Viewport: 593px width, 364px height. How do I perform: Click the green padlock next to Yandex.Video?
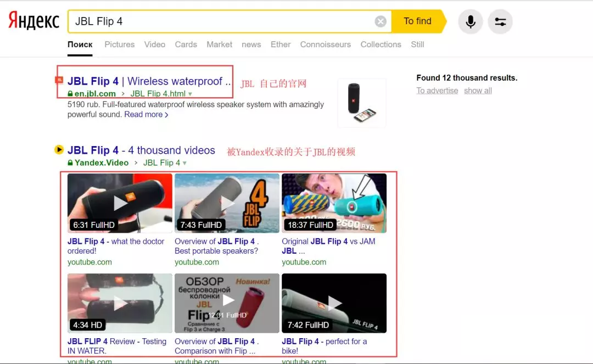tap(70, 163)
